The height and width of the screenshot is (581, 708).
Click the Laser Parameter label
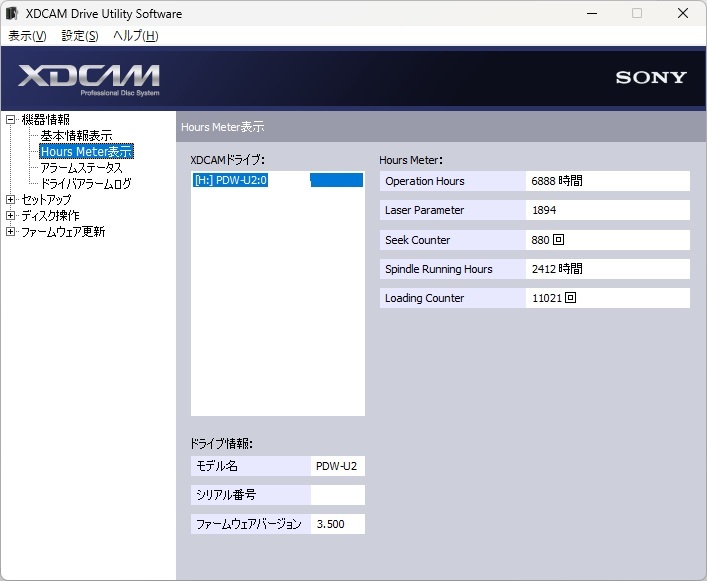tap(452, 210)
